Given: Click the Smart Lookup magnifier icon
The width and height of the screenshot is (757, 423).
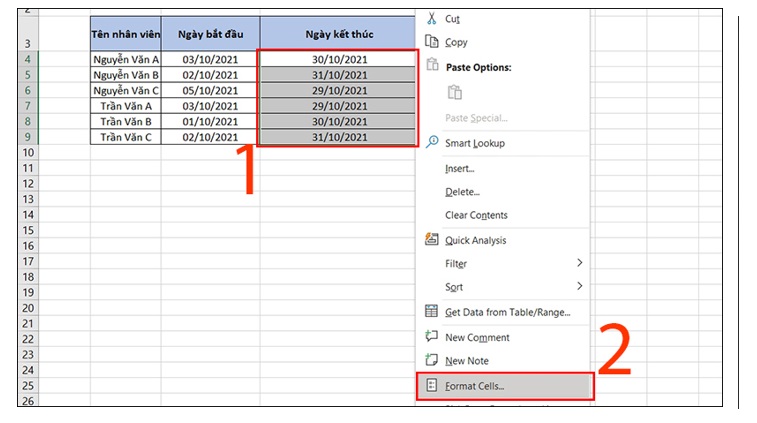Looking at the screenshot, I should click(x=432, y=143).
